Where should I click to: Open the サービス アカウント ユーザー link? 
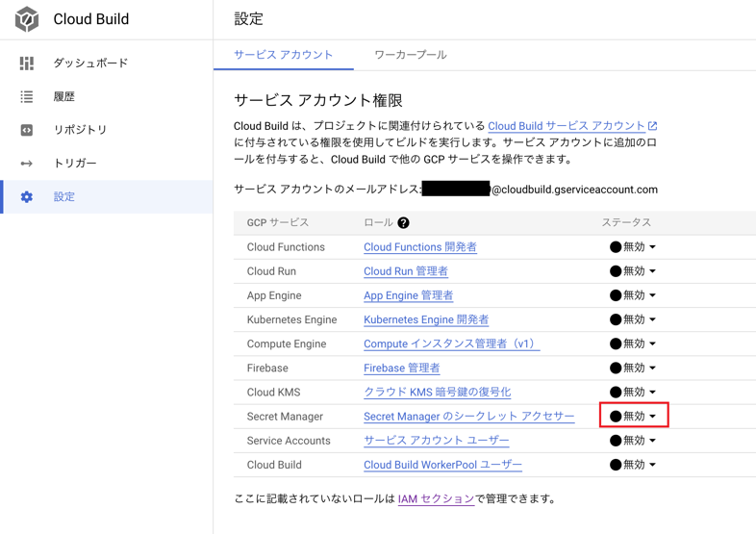[437, 440]
